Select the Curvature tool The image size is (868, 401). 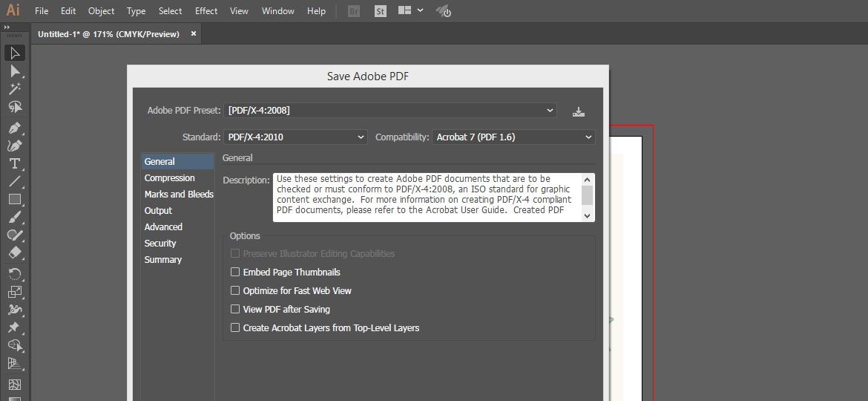pyautogui.click(x=15, y=146)
